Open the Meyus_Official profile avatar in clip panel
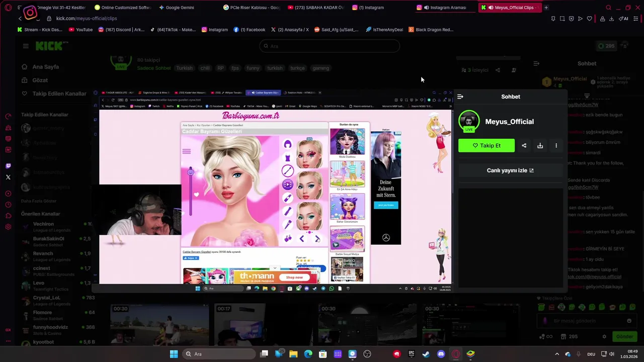 click(469, 122)
